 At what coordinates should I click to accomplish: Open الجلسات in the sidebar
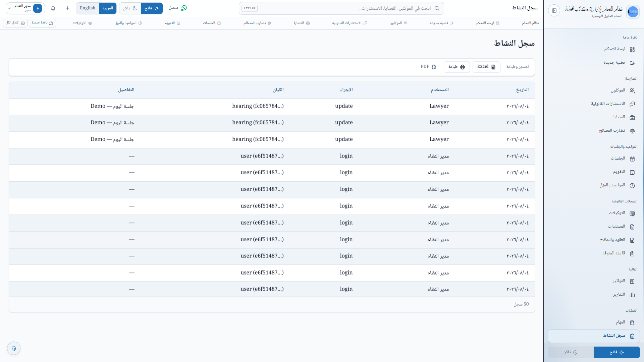[x=594, y=159]
